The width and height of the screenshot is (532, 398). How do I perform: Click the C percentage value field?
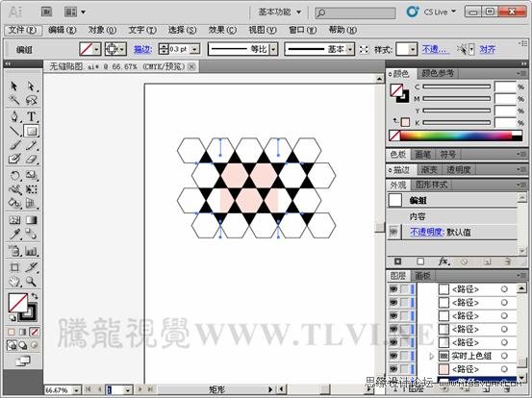(x=505, y=87)
